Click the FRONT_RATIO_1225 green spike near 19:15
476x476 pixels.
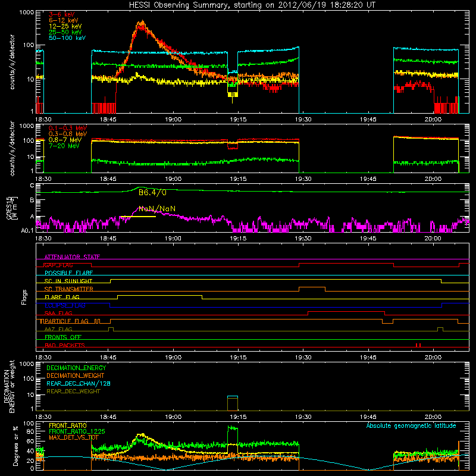pos(233,428)
